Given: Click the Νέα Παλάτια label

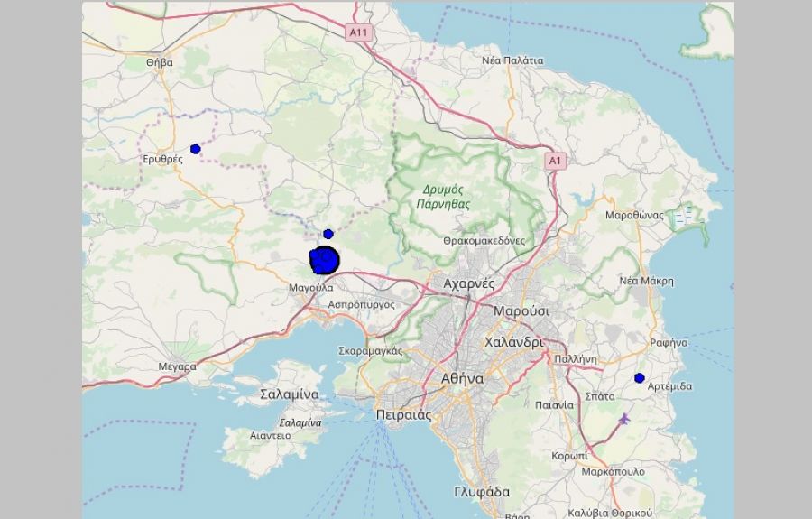Looking at the screenshot, I should (512, 60).
